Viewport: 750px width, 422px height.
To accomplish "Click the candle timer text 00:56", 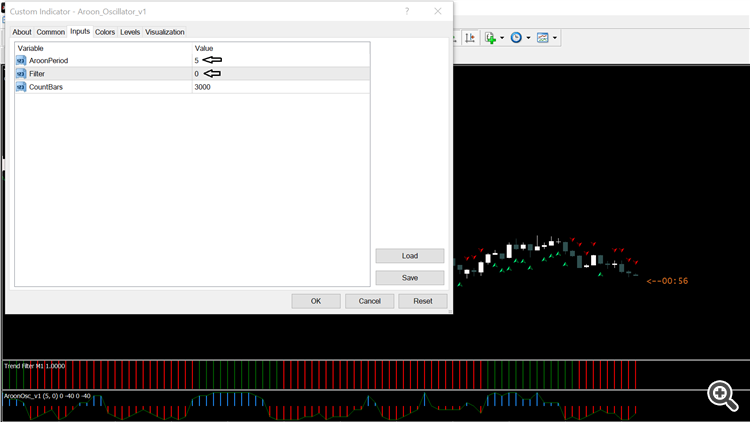I will pos(667,281).
